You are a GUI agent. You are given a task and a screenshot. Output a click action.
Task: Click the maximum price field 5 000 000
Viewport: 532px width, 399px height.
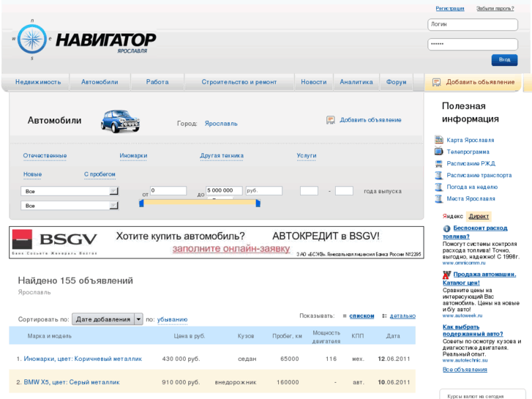point(224,190)
